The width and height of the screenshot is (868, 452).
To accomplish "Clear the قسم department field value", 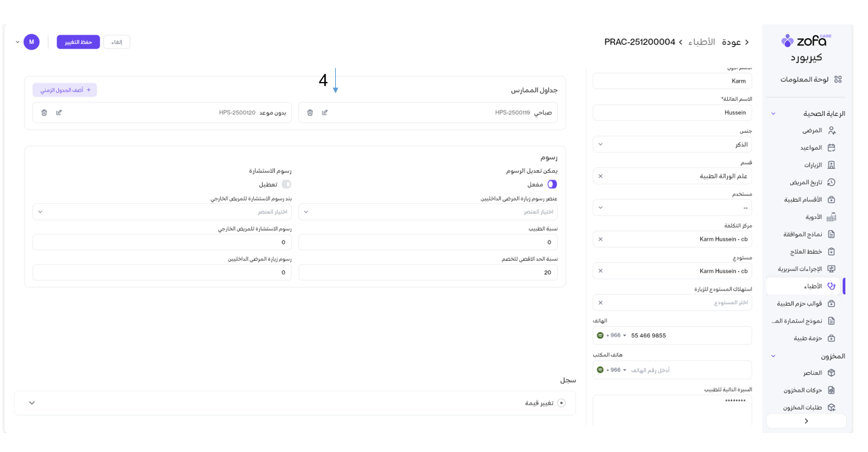I will click(x=601, y=176).
